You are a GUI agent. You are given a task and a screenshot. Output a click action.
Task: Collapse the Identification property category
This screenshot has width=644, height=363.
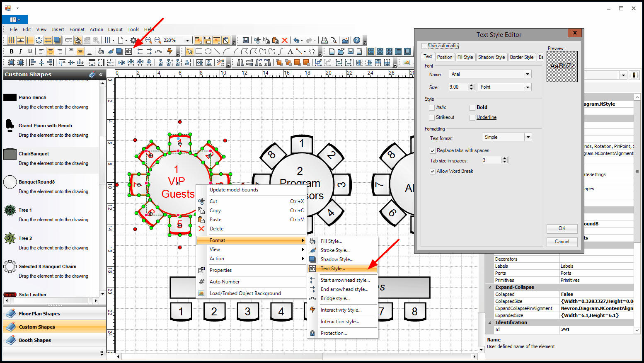(x=490, y=322)
